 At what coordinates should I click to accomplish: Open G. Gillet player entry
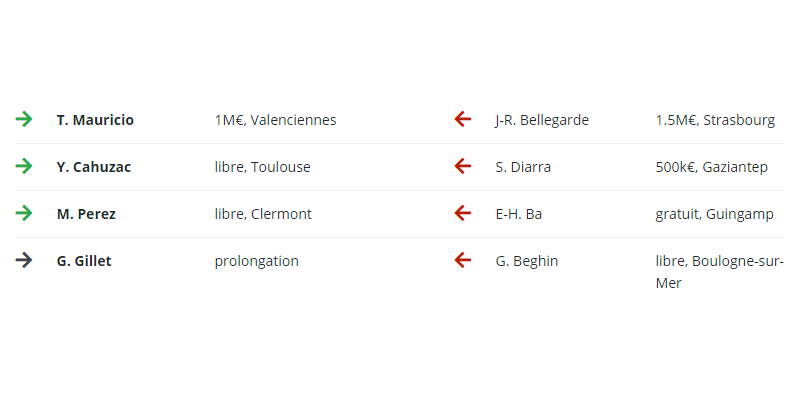[84, 261]
